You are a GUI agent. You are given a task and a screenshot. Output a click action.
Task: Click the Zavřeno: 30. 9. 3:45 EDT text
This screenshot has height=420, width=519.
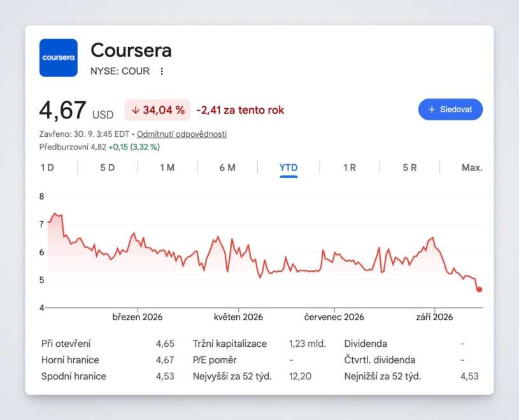coord(84,134)
